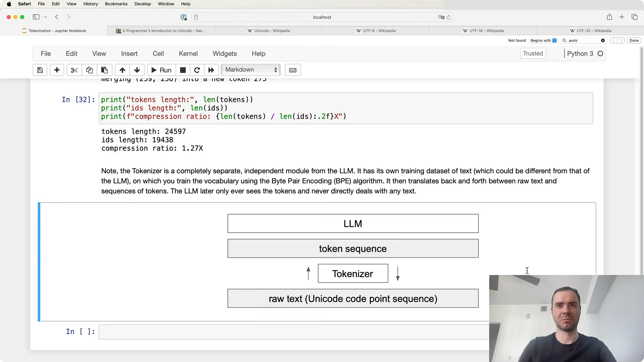Save notebook with the floppy disk icon
The image size is (644, 362).
[x=40, y=70]
